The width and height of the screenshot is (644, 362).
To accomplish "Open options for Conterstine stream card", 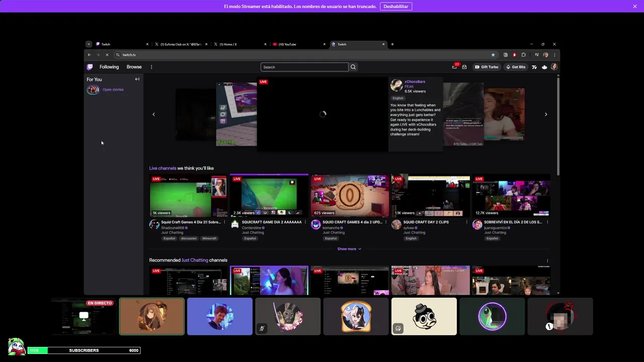I will pos(305,222).
